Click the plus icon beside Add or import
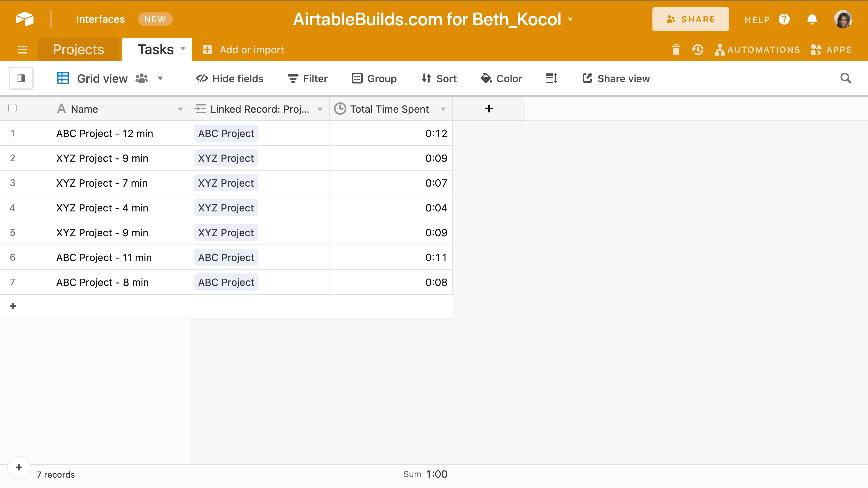868x488 pixels. pos(207,50)
